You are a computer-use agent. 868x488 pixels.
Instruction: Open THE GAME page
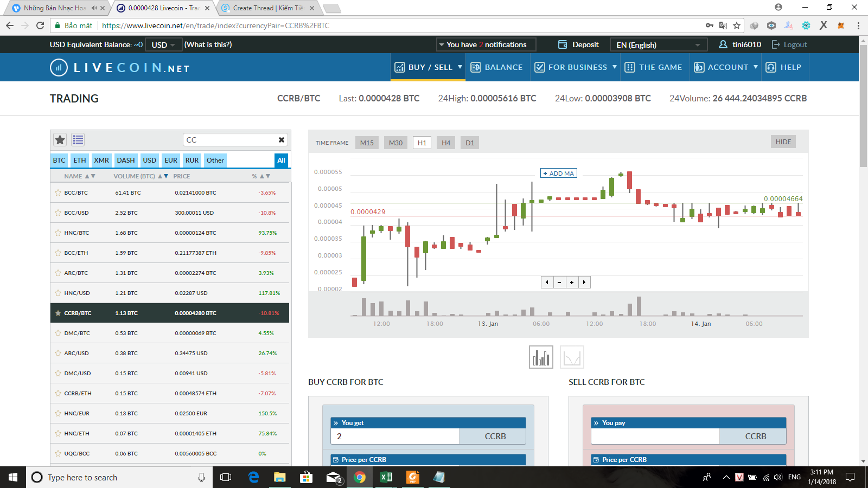(653, 67)
